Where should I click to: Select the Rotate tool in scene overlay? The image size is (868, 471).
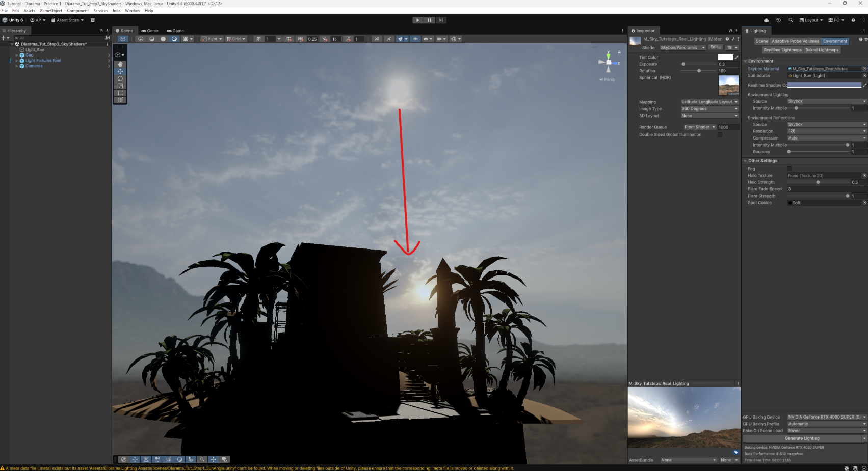pyautogui.click(x=120, y=79)
